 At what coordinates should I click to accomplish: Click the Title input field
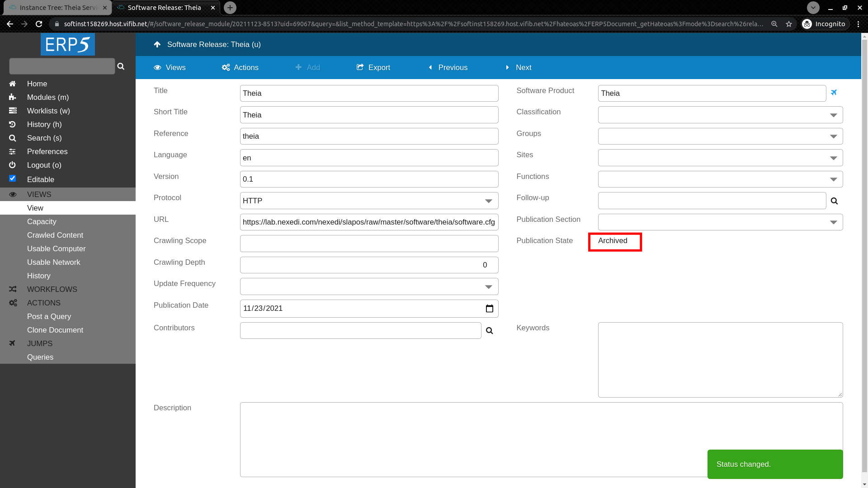(369, 94)
